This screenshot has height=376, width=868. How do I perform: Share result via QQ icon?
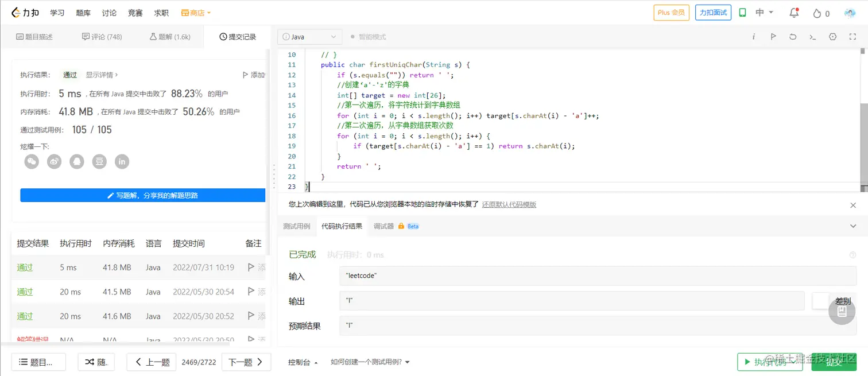click(x=77, y=162)
